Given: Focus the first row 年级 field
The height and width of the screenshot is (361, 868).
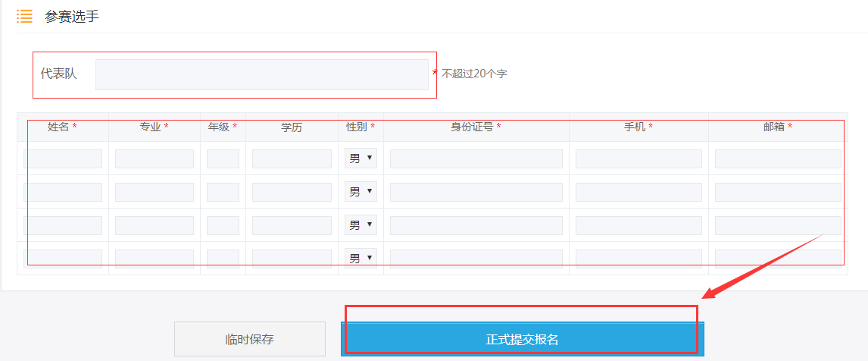Looking at the screenshot, I should pos(223,159).
